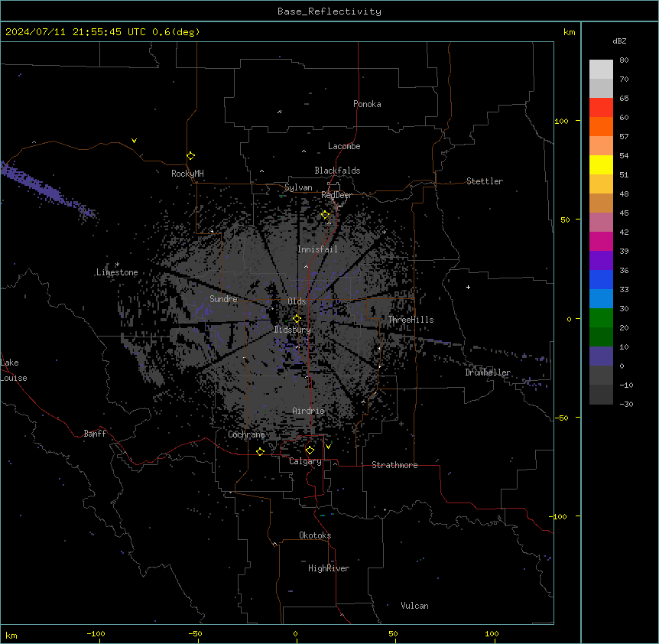Image resolution: width=659 pixels, height=644 pixels.
Task: Click the Strathmore city label
Action: pyautogui.click(x=394, y=465)
